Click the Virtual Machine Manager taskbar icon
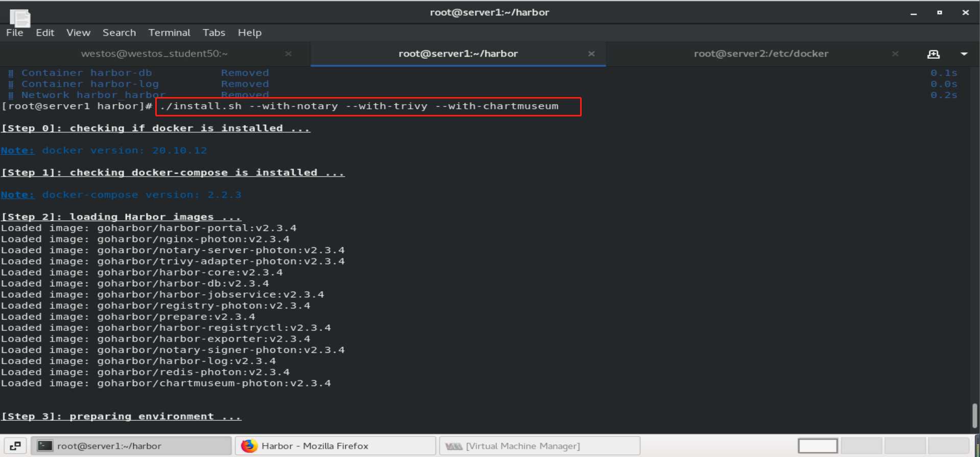Image resolution: width=980 pixels, height=457 pixels. point(453,446)
